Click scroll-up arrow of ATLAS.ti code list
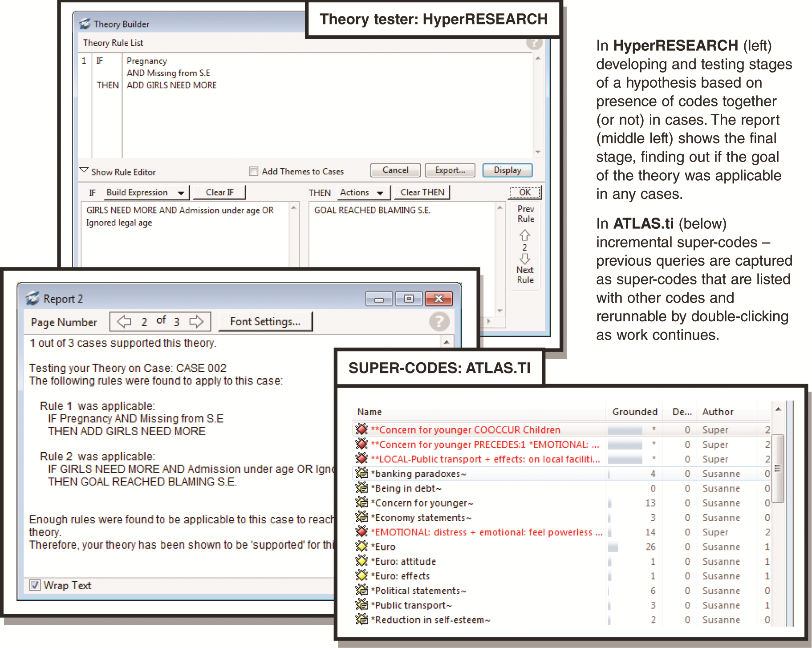Screen dimensions: 812x648 click(778, 409)
